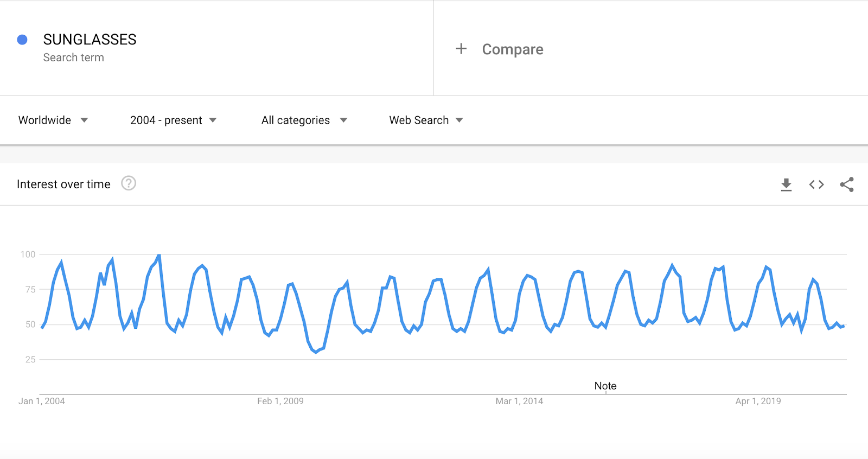Click the Jan 1, 2004 axis label

42,401
